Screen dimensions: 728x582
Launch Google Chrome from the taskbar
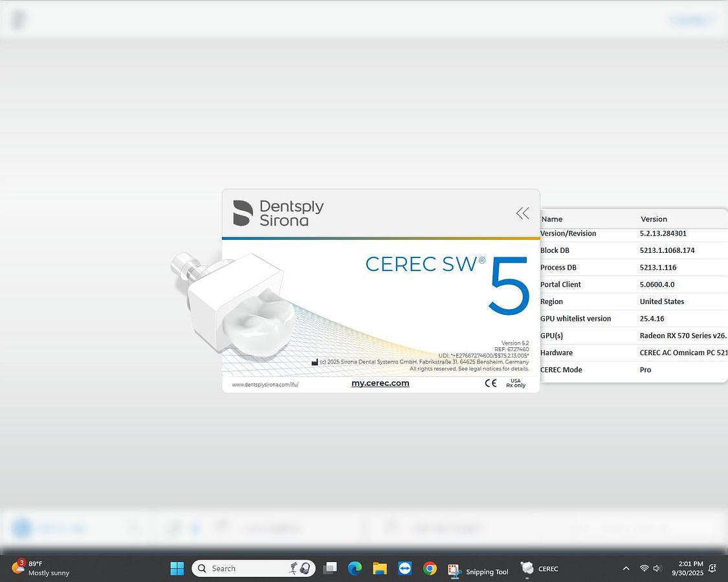(430, 569)
